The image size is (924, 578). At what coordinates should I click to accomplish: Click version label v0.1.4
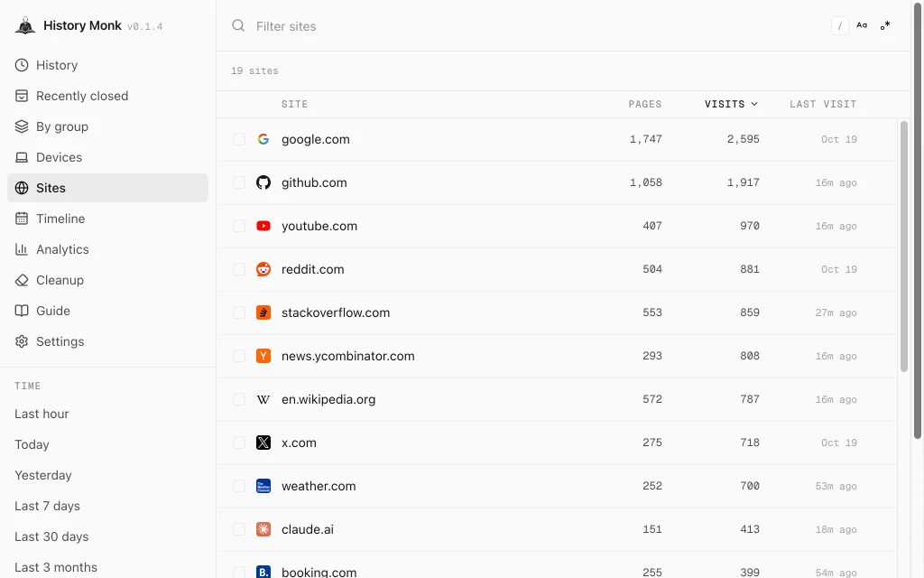(x=145, y=26)
